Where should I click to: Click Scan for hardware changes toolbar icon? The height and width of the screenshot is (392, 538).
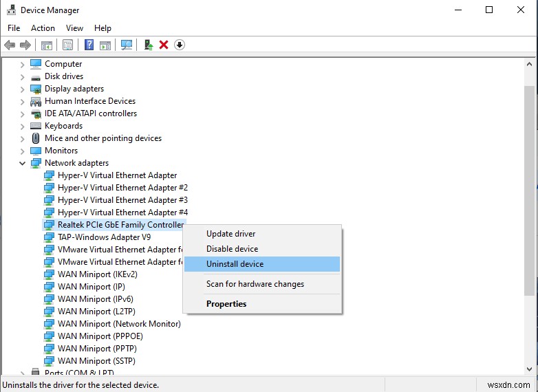127,45
